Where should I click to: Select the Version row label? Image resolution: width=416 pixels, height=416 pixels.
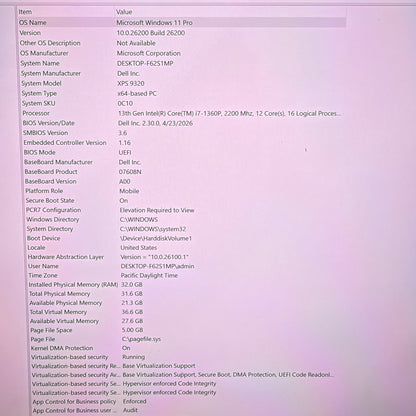click(x=30, y=33)
